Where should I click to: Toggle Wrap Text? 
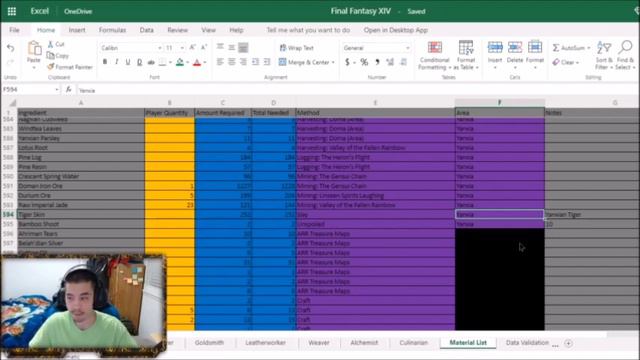(x=296, y=48)
